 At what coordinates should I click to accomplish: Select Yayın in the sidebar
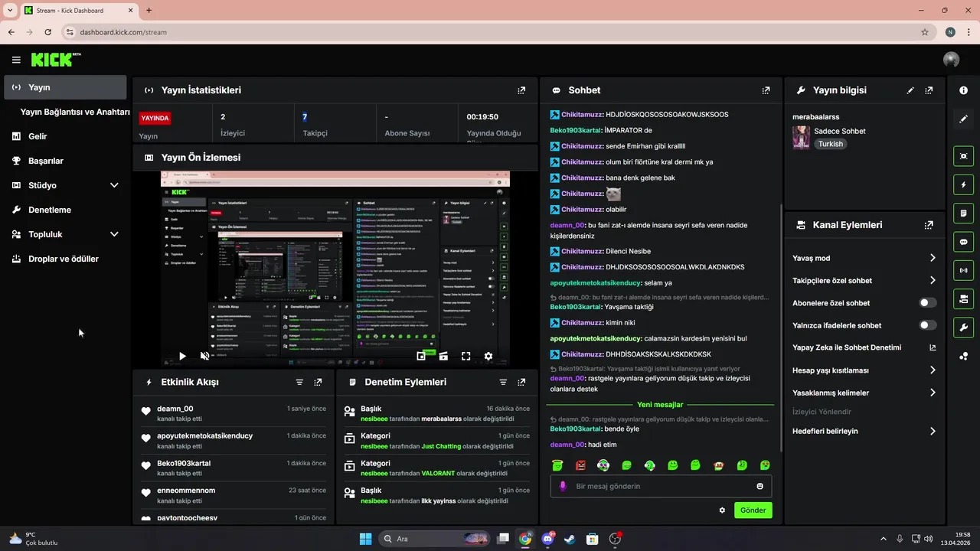(65, 87)
